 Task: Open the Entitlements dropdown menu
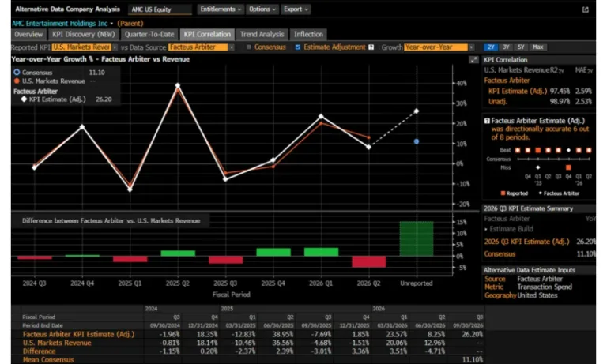(x=221, y=9)
